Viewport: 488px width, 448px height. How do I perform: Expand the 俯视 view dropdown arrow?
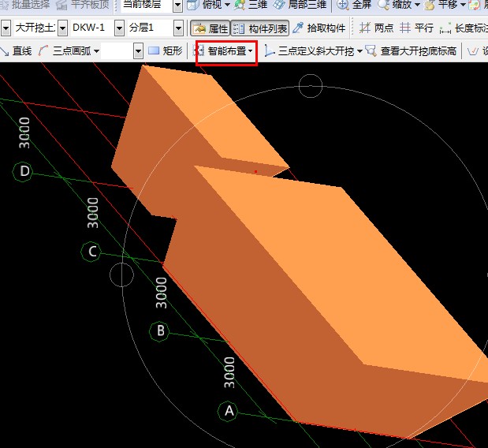click(x=227, y=5)
